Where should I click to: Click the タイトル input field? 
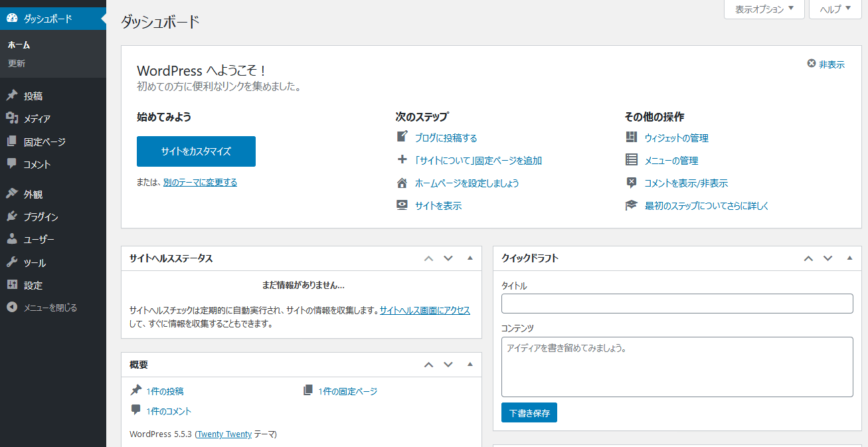coord(677,304)
